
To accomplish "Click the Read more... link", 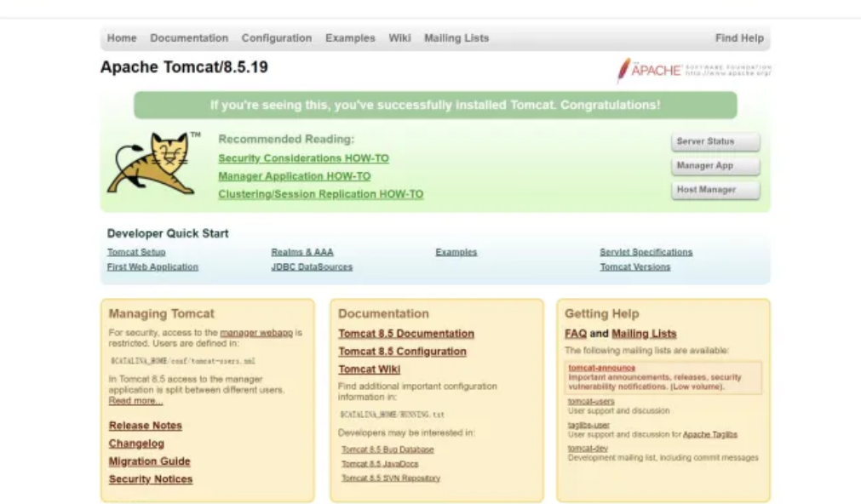I will tap(135, 401).
